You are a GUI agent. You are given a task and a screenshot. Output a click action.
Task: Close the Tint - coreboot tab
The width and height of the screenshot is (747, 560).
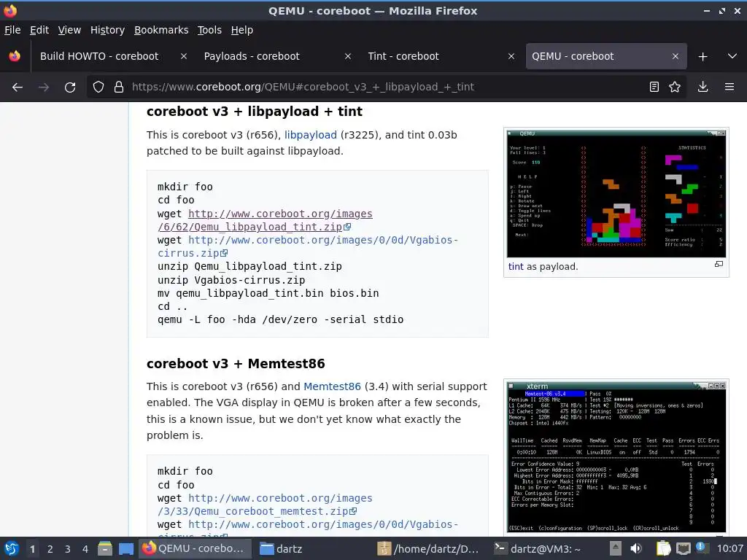[511, 56]
